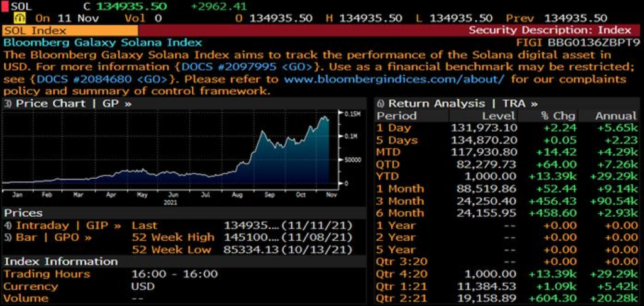Open the Intraday GIP link

69,225
